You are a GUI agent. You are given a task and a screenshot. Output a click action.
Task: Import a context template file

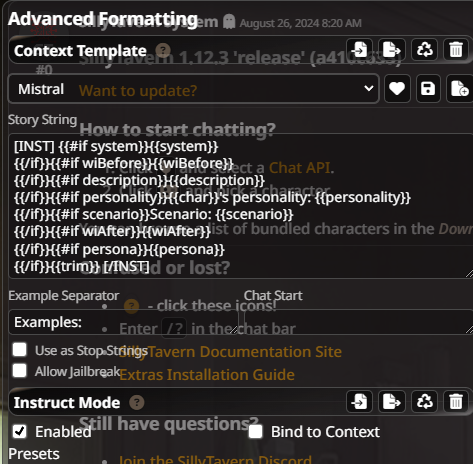pyautogui.click(x=359, y=49)
